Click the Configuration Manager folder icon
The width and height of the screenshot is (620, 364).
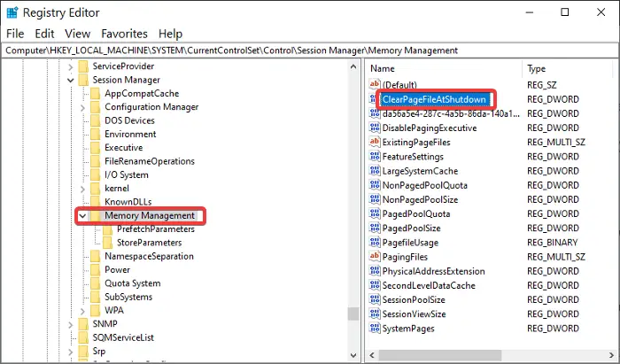(x=96, y=107)
